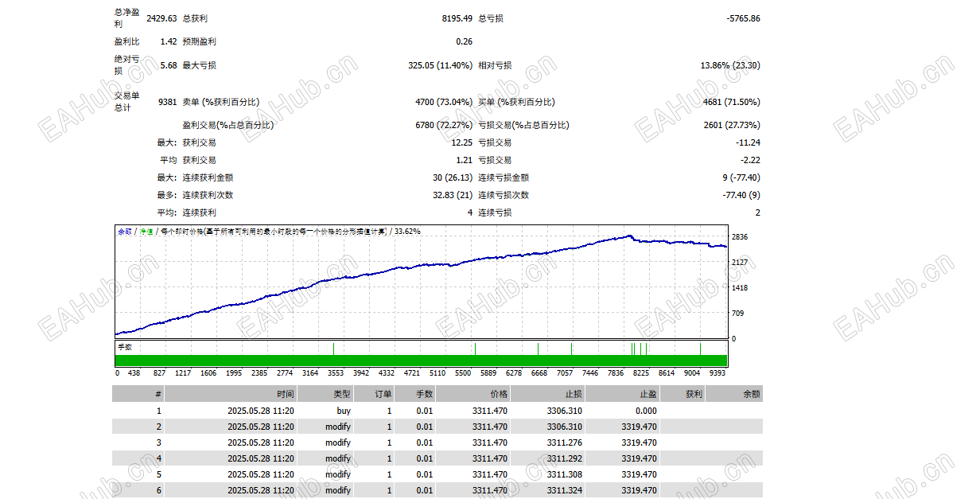980x499 pixels.
Task: Select stop loss value 3311.292
Action: pos(565,458)
